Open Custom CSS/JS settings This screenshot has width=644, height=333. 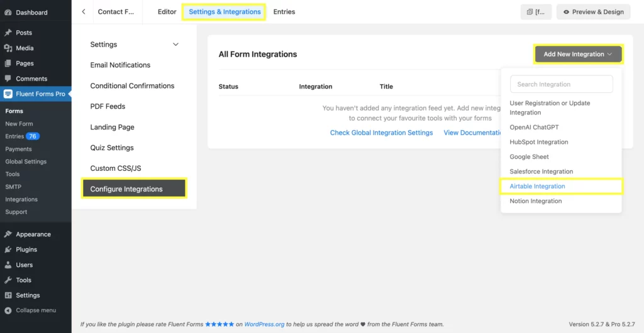(x=116, y=168)
